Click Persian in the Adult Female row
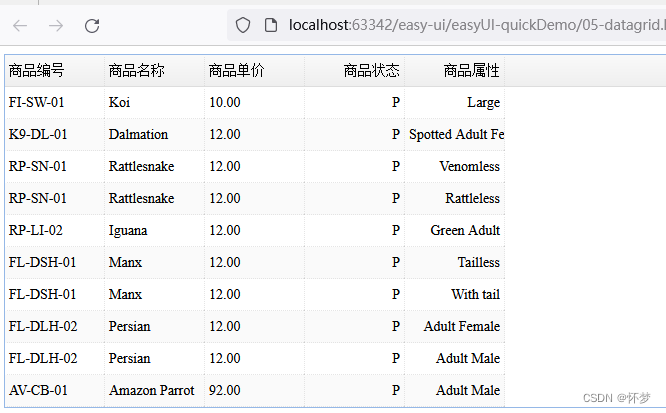The width and height of the screenshot is (666, 413). [x=155, y=326]
